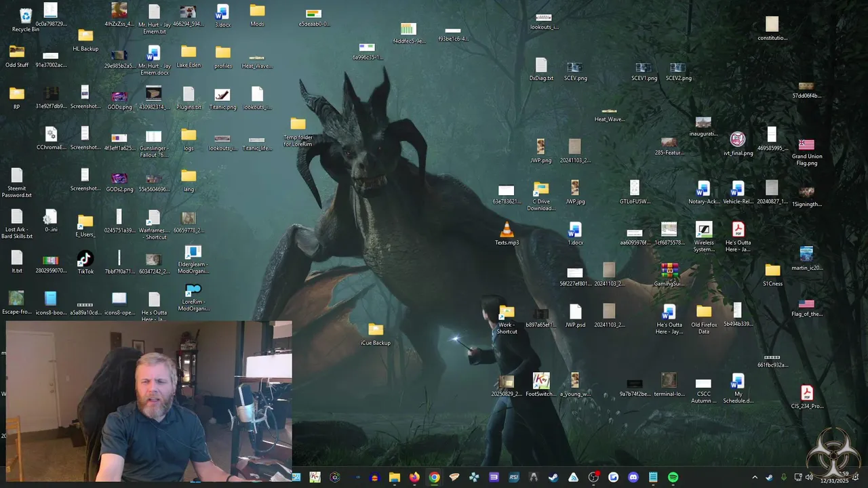Select the Titanic.png image
Viewport: 868px width, 488px height.
pos(222,98)
